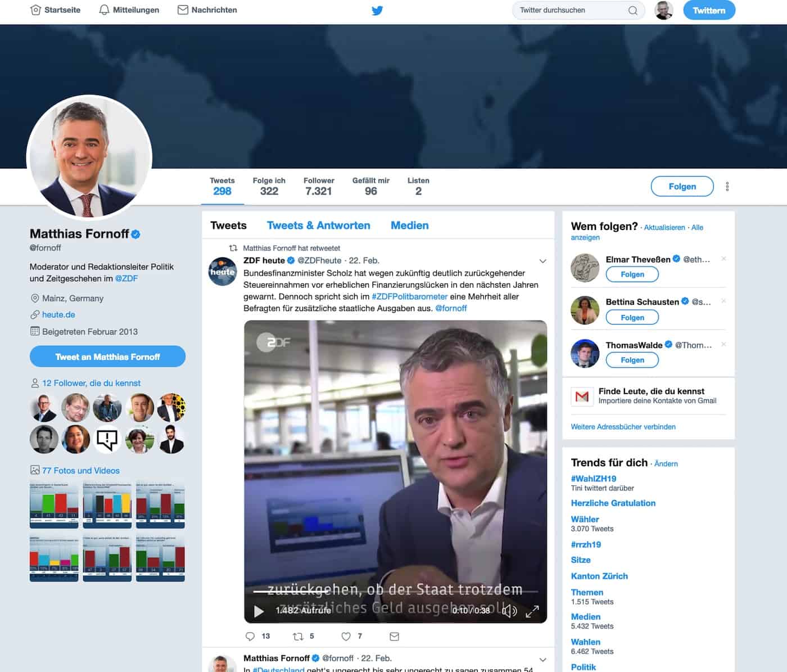Click #ZDFPolitbarometer hashtag in tweet
This screenshot has width=787, height=672.
point(409,296)
